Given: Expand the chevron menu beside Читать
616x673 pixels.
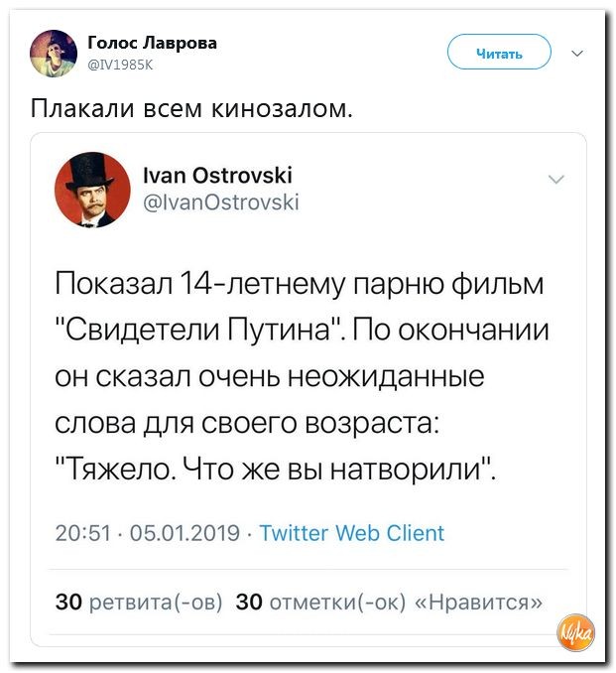Looking at the screenshot, I should click(x=578, y=54).
